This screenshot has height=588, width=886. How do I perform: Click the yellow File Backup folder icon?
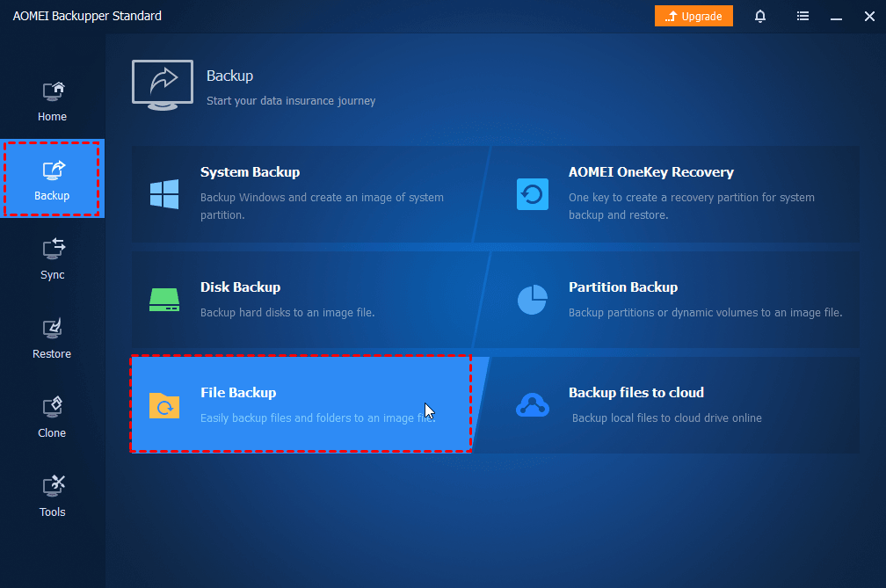(x=164, y=405)
